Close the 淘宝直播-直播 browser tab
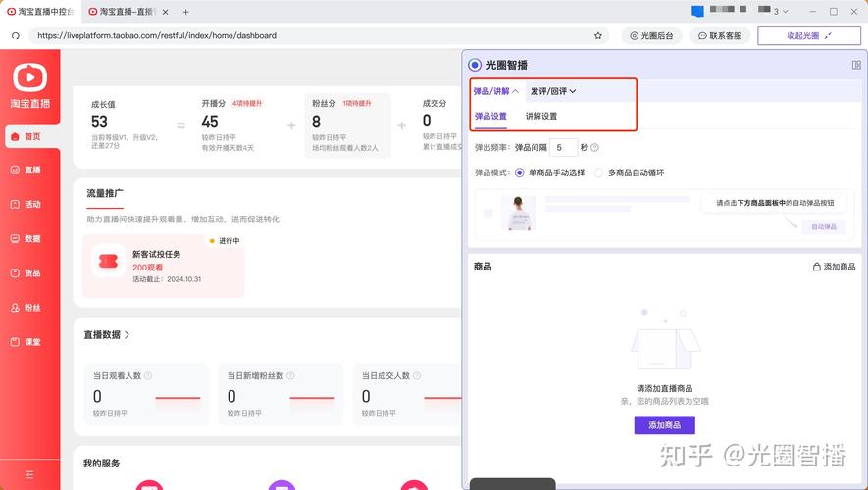This screenshot has width=868, height=490. 165,12
